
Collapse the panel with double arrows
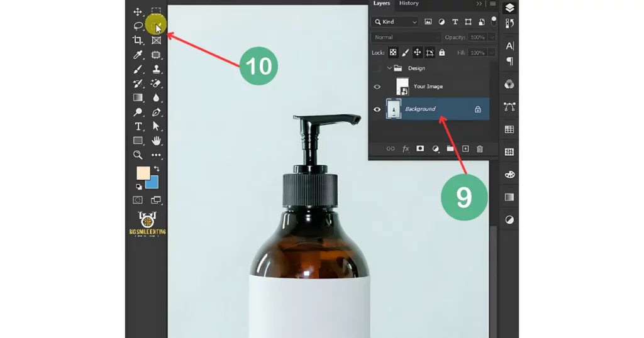tap(479, 4)
